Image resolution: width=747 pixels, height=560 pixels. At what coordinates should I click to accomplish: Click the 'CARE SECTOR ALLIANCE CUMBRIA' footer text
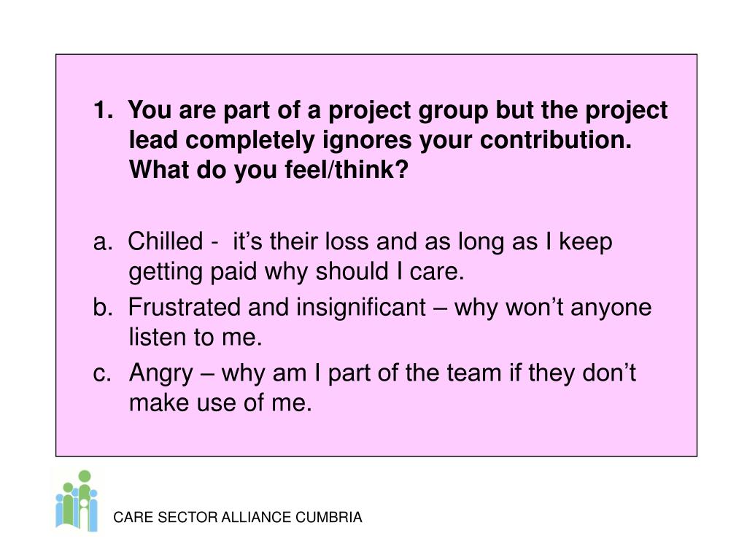click(237, 517)
